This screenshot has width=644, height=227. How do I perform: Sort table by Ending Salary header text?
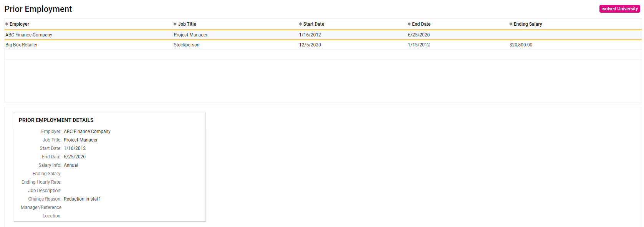click(528, 24)
